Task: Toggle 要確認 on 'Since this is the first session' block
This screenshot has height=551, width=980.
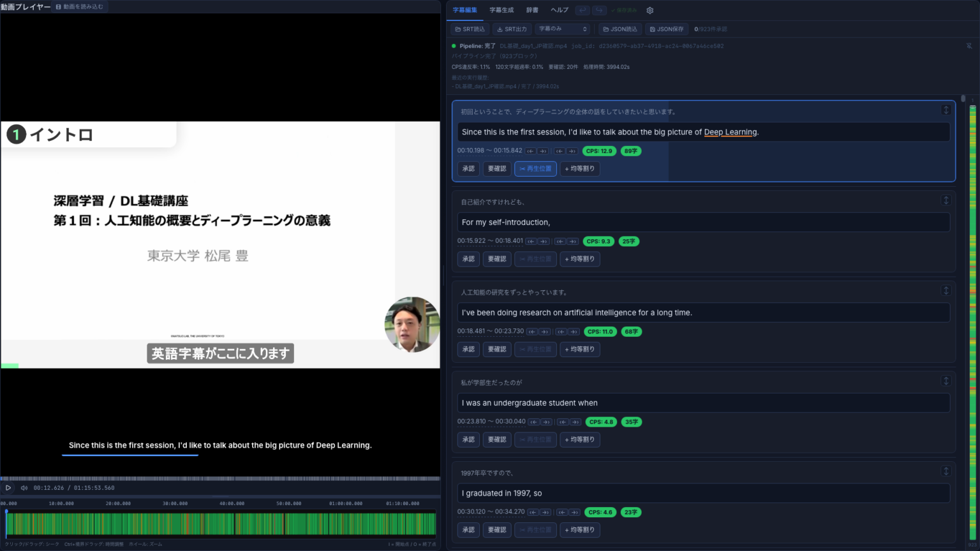Action: 497,169
